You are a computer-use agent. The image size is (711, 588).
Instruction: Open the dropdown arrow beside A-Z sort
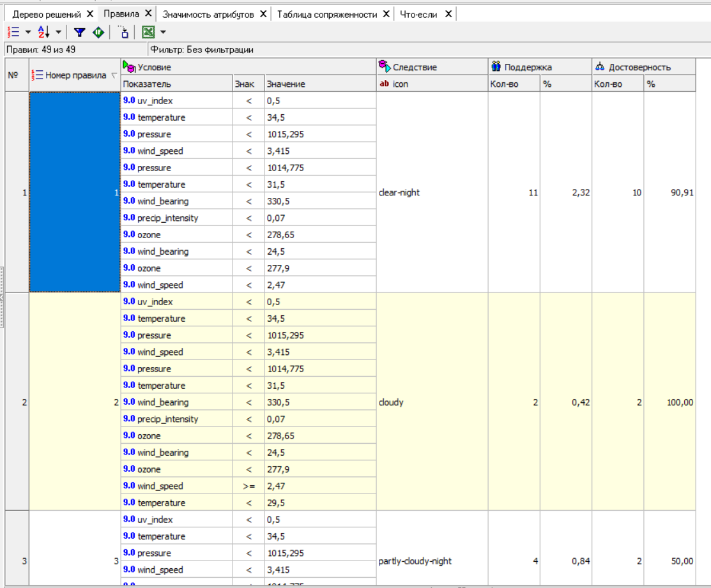59,32
